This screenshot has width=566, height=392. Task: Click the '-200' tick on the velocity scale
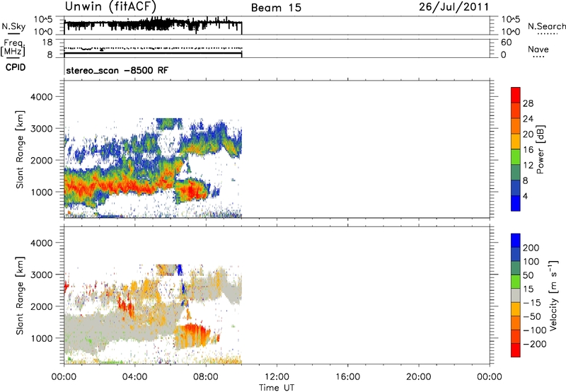pyautogui.click(x=535, y=344)
